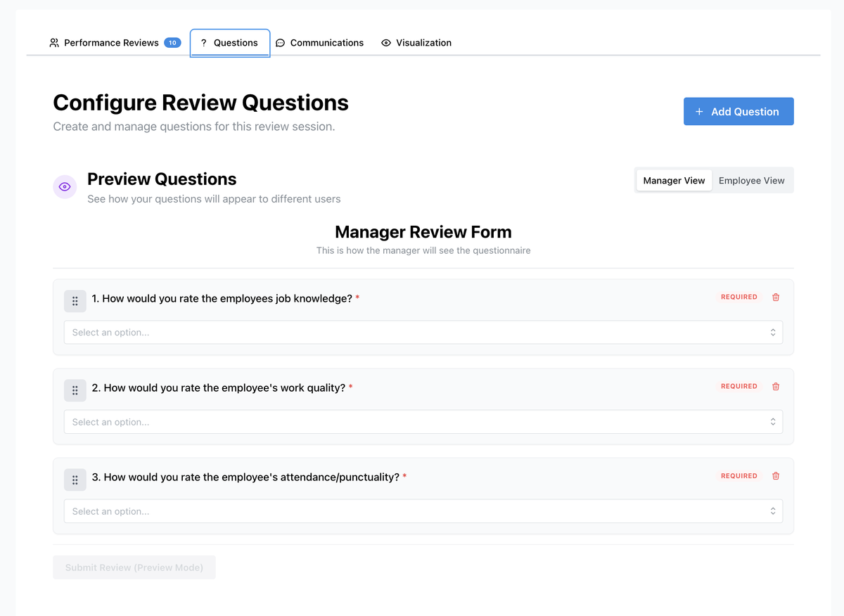The height and width of the screenshot is (616, 844).
Task: Open the Performance Reviews tab
Action: tap(115, 43)
